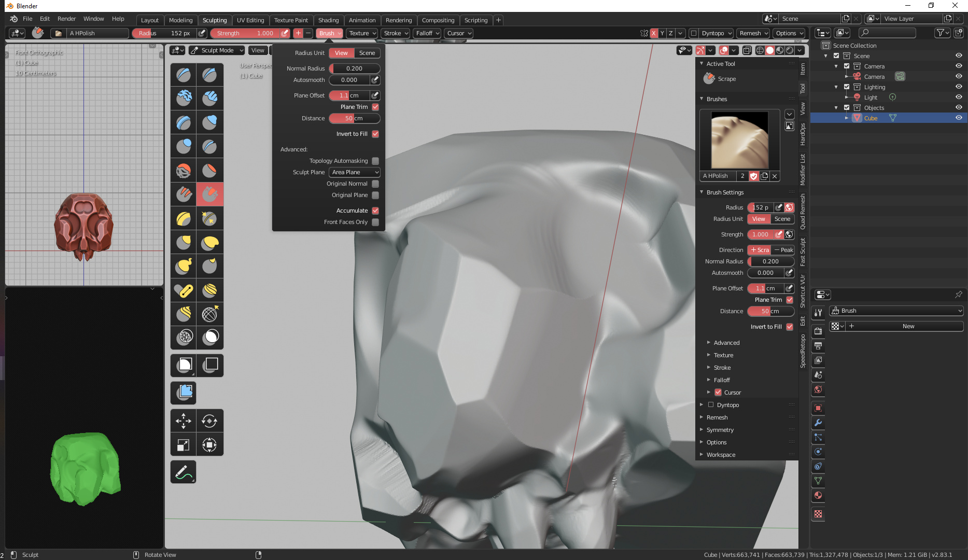Select the Scale transform tool
The width and height of the screenshot is (968, 560).
pyautogui.click(x=184, y=444)
